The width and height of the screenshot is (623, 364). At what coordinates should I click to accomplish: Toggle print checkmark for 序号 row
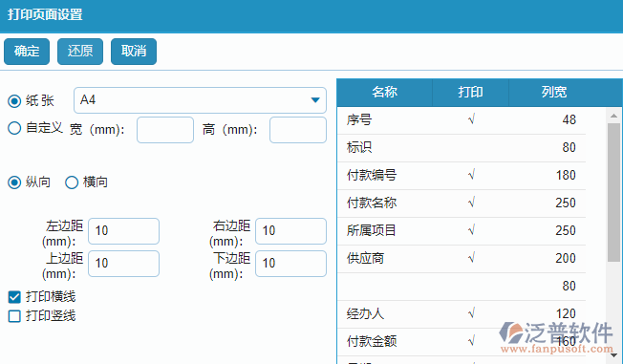click(x=471, y=119)
